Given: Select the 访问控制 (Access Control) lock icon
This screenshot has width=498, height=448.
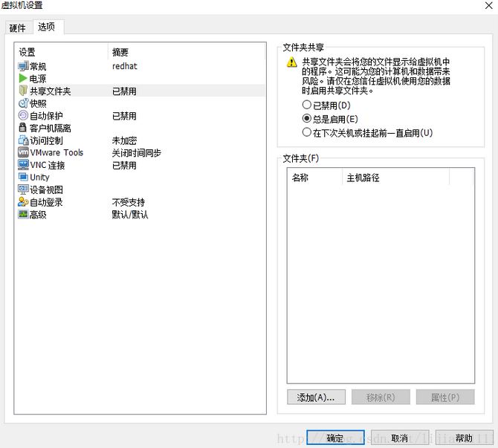Looking at the screenshot, I should (x=23, y=140).
